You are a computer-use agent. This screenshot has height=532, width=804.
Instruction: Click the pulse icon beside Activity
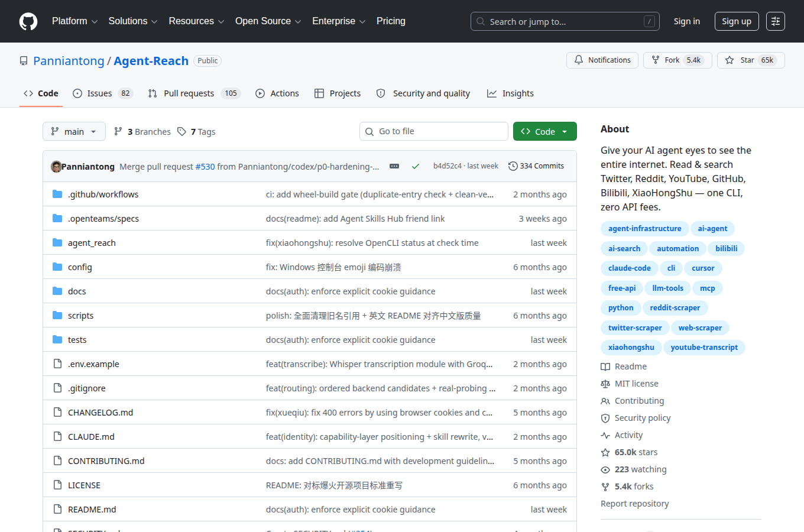pos(605,435)
